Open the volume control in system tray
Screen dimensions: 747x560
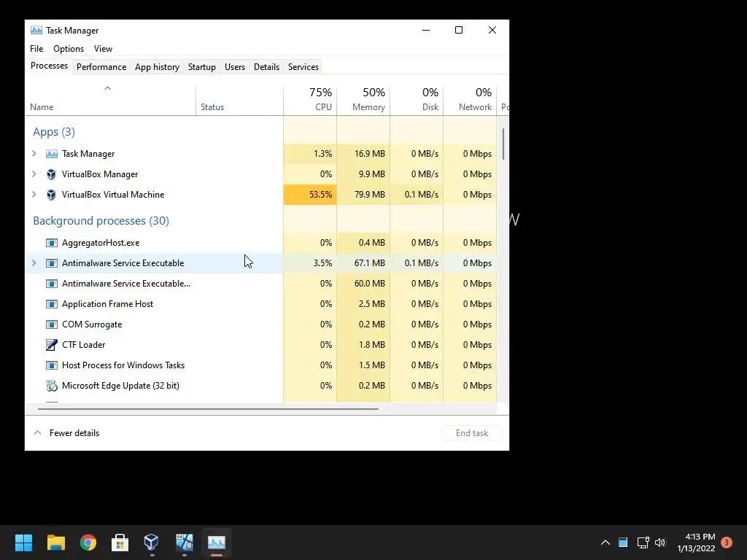pos(659,542)
